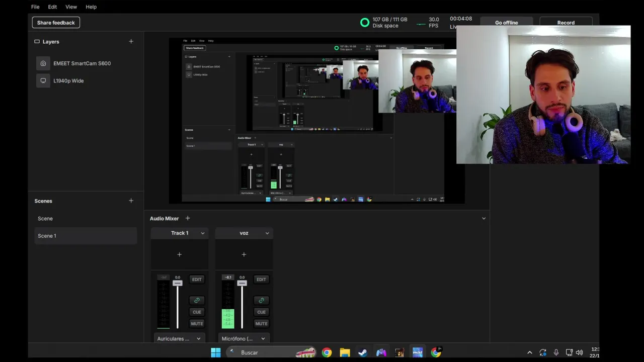The width and height of the screenshot is (644, 362).
Task: Select the L1940p Wide layer
Action: pos(86,80)
